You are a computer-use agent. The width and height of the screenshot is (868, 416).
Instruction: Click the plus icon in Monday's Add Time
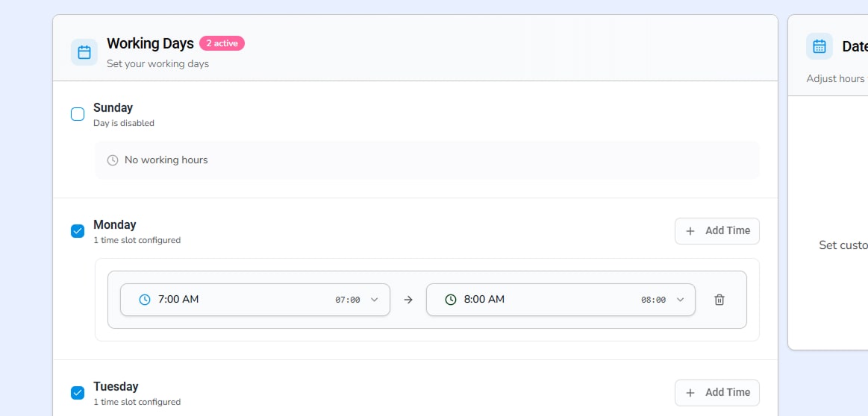tap(690, 231)
